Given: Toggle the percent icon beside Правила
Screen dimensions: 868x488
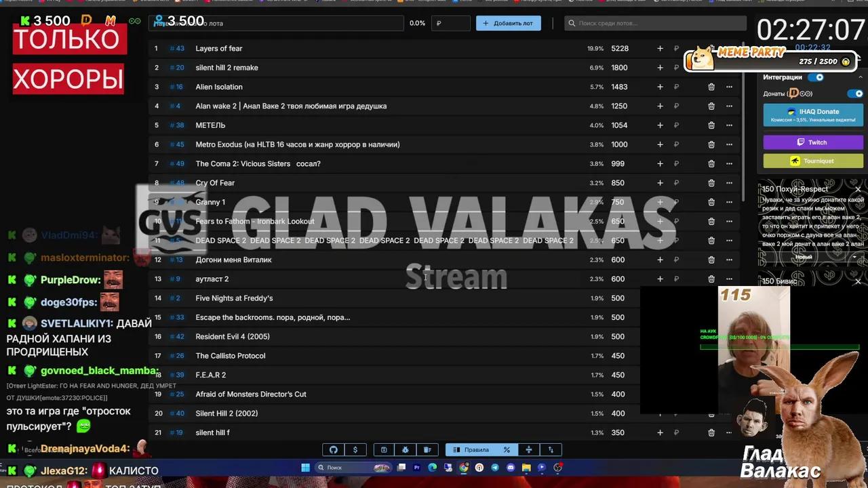Looking at the screenshot, I should 507,450.
